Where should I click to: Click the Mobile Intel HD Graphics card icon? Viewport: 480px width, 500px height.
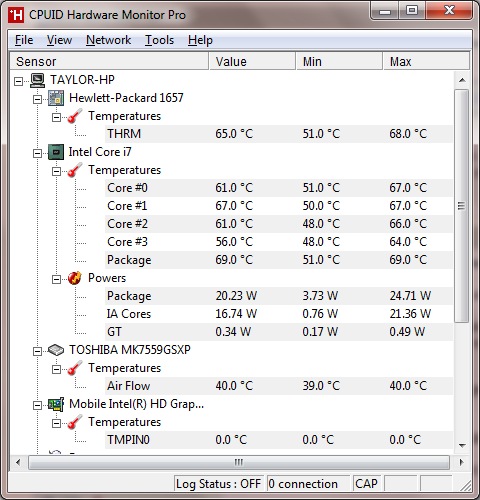pos(56,404)
